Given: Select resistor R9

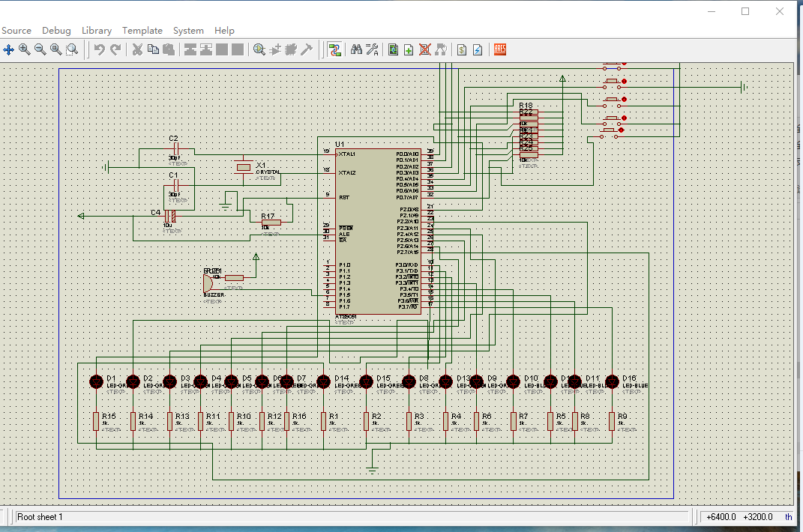Looking at the screenshot, I should click(x=612, y=421).
